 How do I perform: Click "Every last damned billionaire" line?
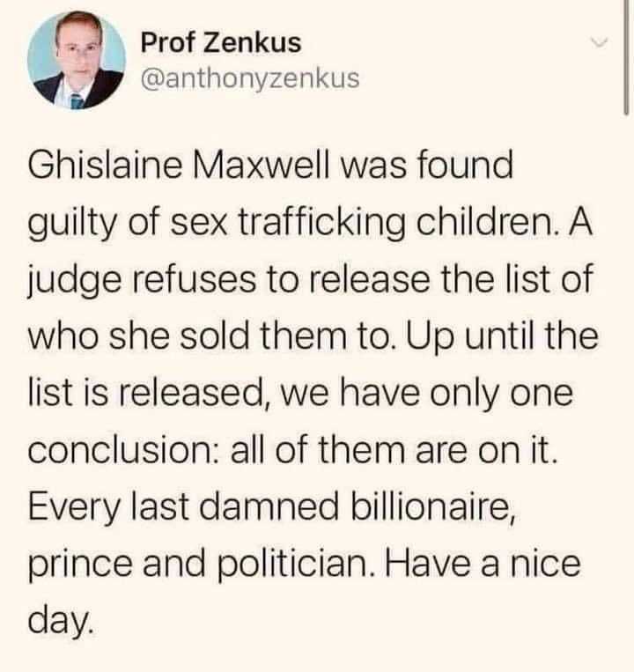click(x=271, y=507)
